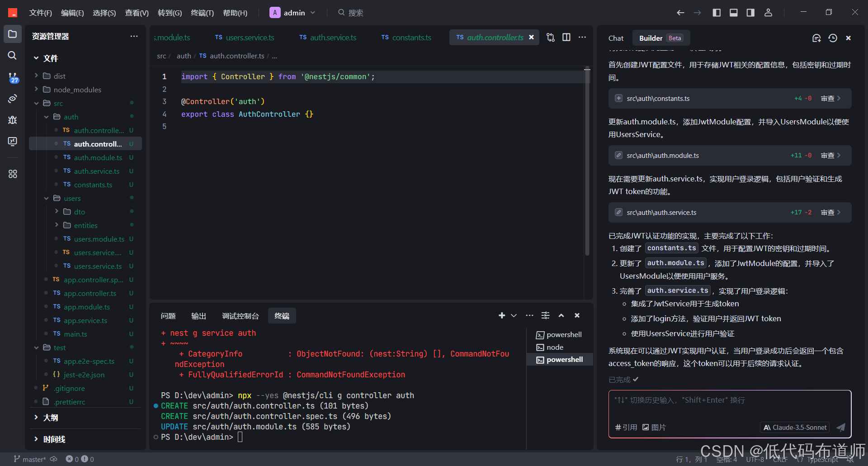Open the Debug view bug icon

[x=13, y=120]
